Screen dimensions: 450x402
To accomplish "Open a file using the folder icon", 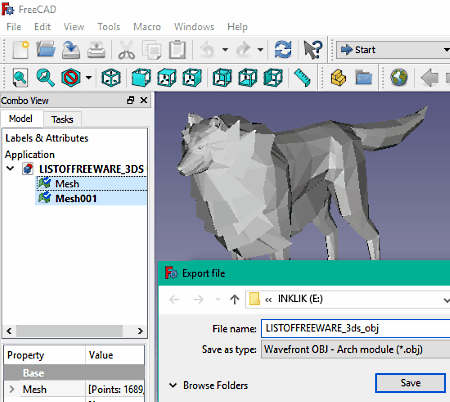I will click(x=46, y=50).
